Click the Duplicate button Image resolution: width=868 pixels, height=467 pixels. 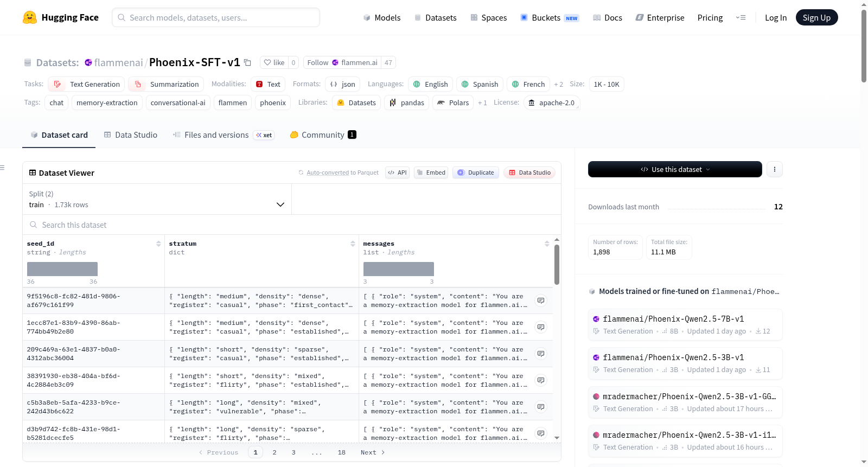[476, 172]
